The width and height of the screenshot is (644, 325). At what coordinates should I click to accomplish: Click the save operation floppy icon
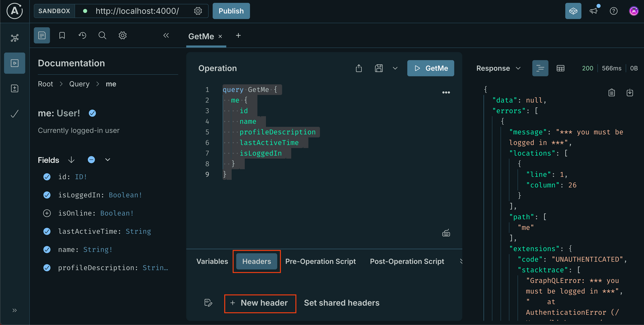pos(379,68)
